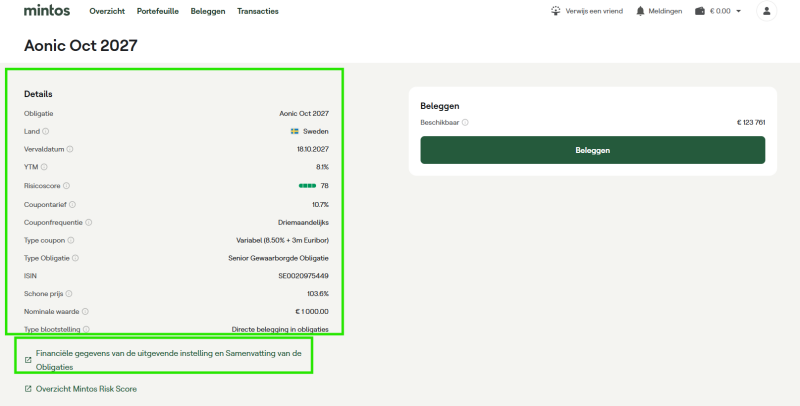Go to the Portefeuille page
The width and height of the screenshot is (800, 406).
pos(158,11)
